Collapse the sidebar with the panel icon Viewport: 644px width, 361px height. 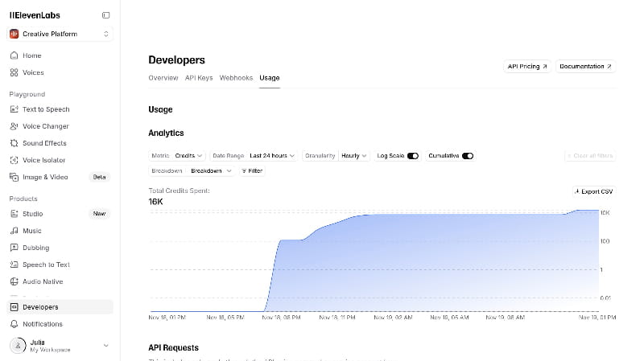105,15
